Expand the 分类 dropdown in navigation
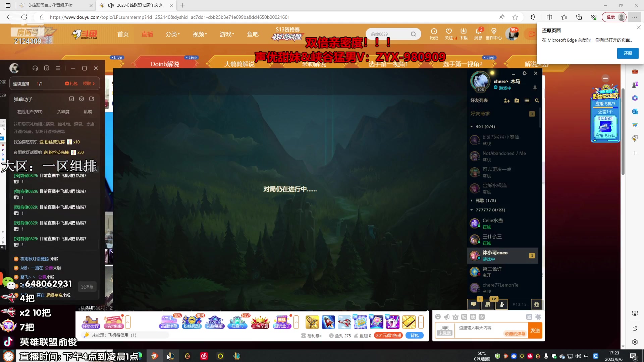The height and width of the screenshot is (362, 644). [172, 34]
